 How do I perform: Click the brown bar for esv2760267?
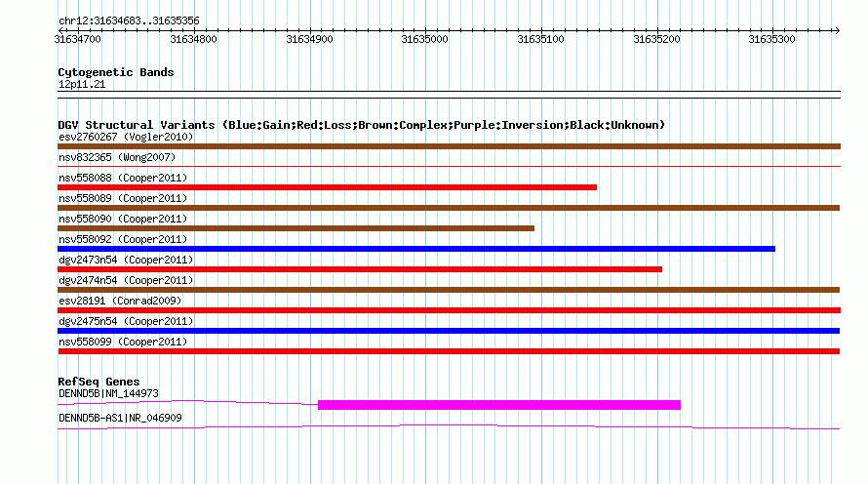pos(449,146)
